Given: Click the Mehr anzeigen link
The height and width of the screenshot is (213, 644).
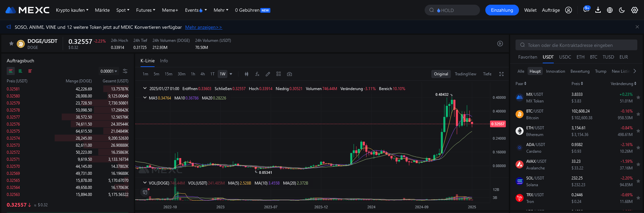Looking at the screenshot, I should tap(204, 27).
